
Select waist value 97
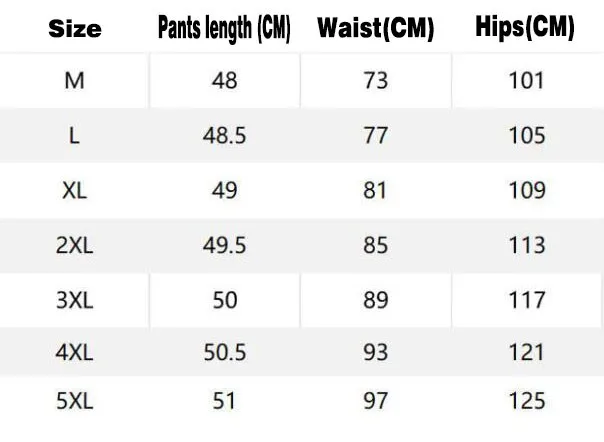coord(375,401)
